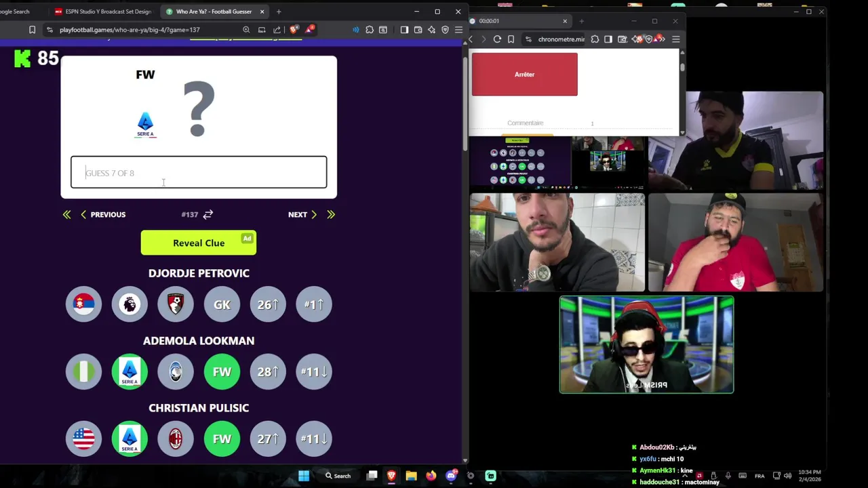Image resolution: width=868 pixels, height=488 pixels.
Task: Jump to first game double-chevron
Action: pyautogui.click(x=66, y=214)
